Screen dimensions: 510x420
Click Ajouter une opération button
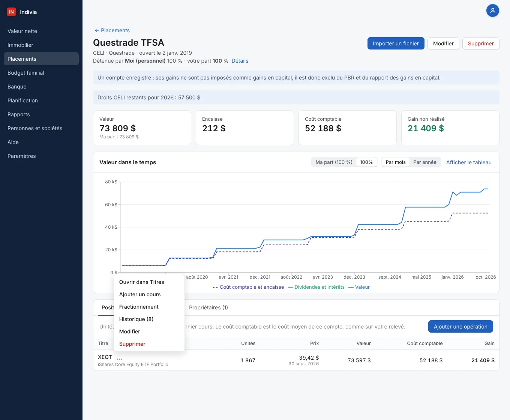460,327
